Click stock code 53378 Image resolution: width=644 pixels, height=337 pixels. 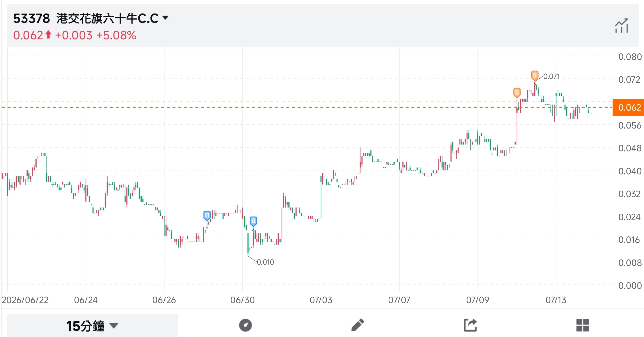[x=31, y=19]
